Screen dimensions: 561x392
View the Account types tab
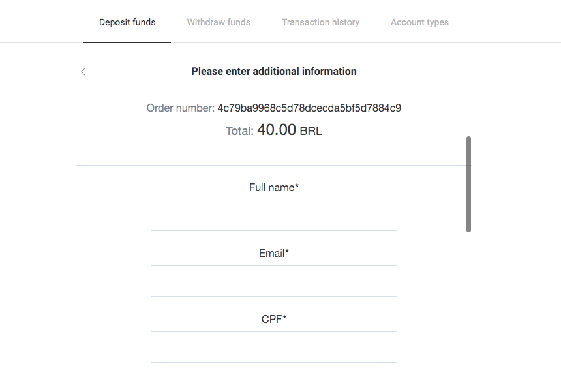pos(419,22)
